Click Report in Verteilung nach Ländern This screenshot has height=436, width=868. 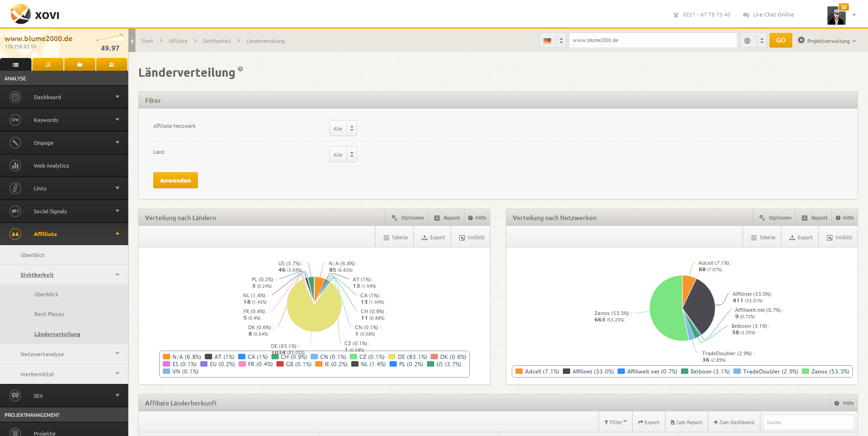[x=447, y=218]
